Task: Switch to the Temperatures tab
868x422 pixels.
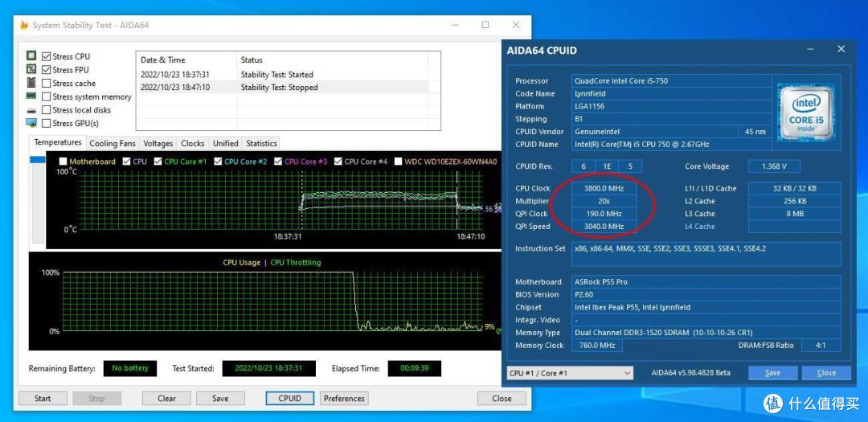Action: pos(58,142)
